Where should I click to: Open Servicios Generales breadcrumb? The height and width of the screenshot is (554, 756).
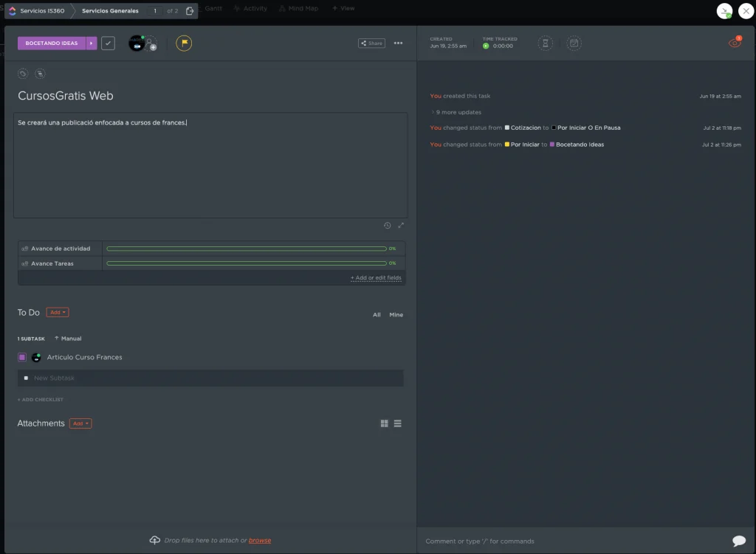(x=111, y=10)
